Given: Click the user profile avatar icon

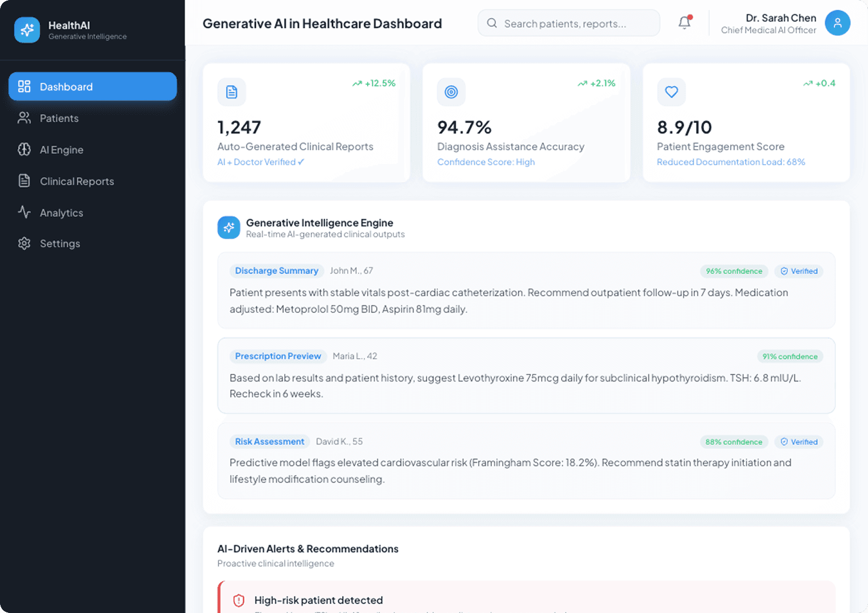Looking at the screenshot, I should (x=837, y=23).
